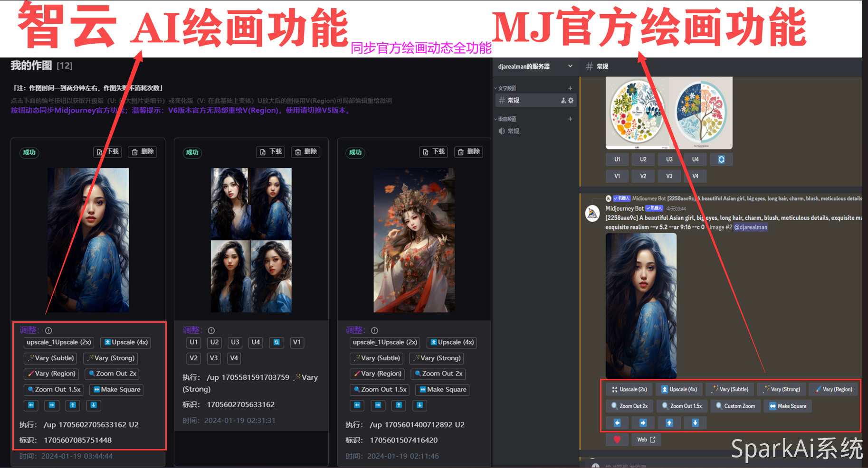This screenshot has width=868, height=468.
Task: Click the pan left arrow under Zoom Out 2x in Discord
Action: click(x=617, y=423)
